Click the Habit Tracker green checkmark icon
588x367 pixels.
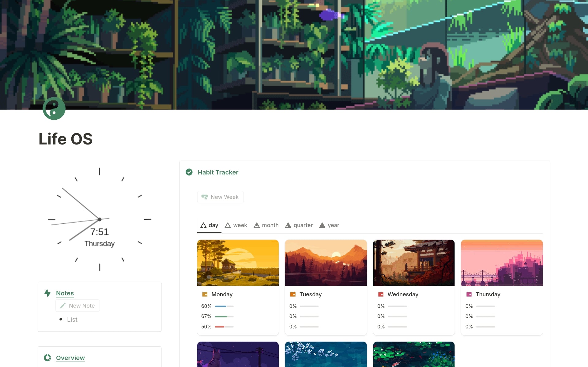click(x=189, y=172)
